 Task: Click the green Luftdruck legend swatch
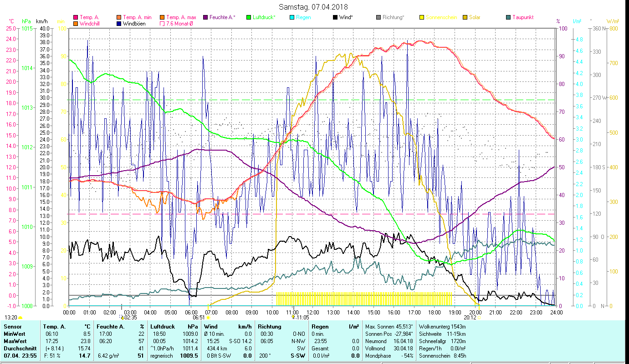[248, 17]
